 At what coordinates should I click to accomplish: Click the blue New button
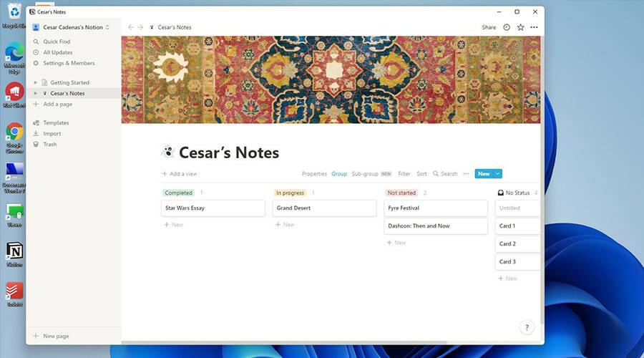point(484,174)
